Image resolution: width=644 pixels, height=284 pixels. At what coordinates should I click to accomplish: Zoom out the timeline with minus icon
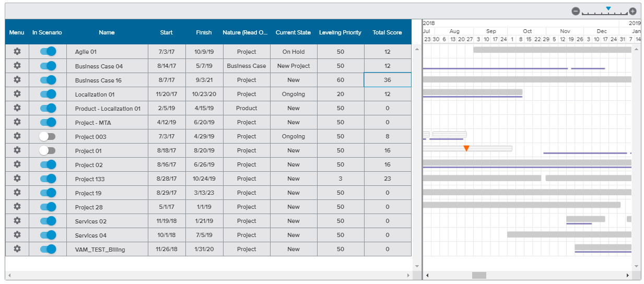click(x=576, y=11)
